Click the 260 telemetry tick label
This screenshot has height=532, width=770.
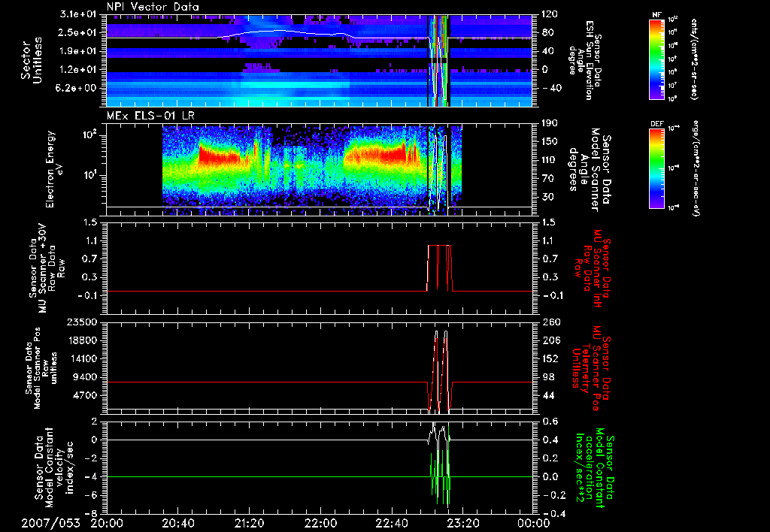(550, 322)
